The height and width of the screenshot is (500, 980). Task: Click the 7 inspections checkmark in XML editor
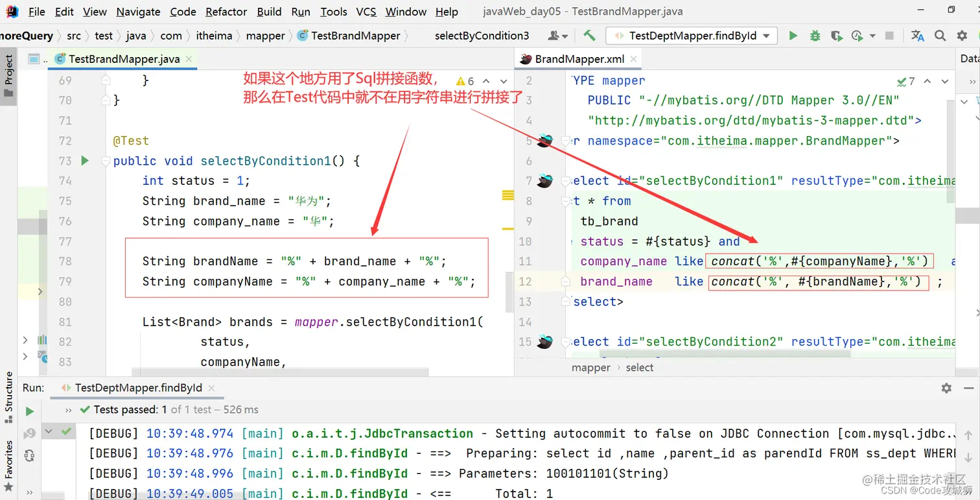click(x=906, y=81)
